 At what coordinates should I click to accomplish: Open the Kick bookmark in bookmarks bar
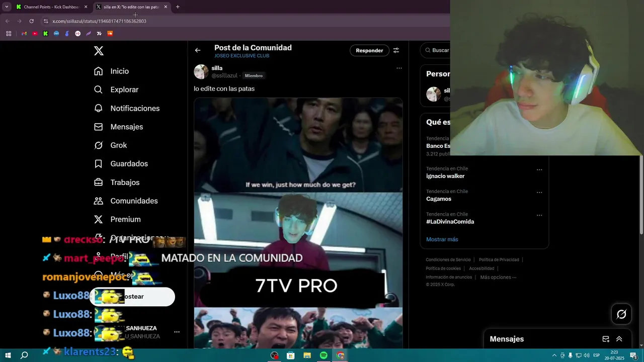click(x=45, y=34)
